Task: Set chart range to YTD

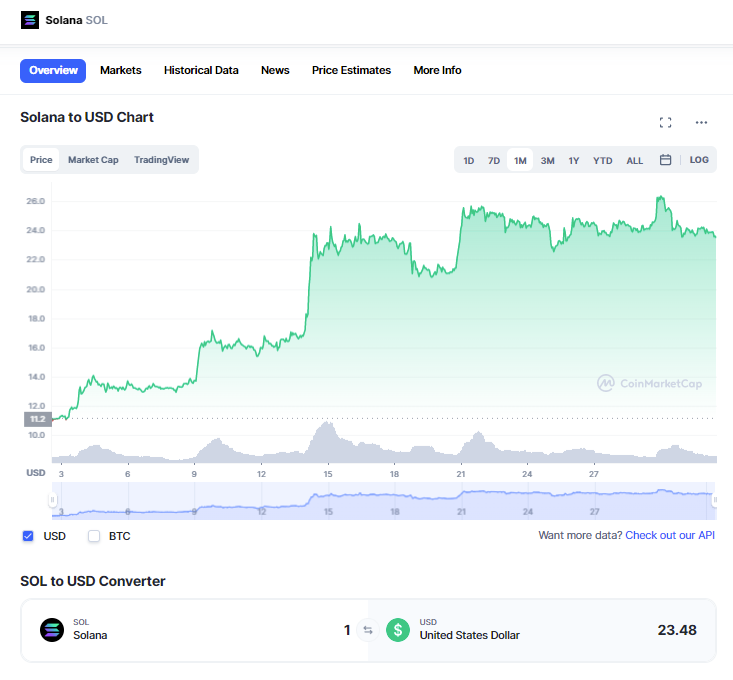Action: click(x=602, y=160)
